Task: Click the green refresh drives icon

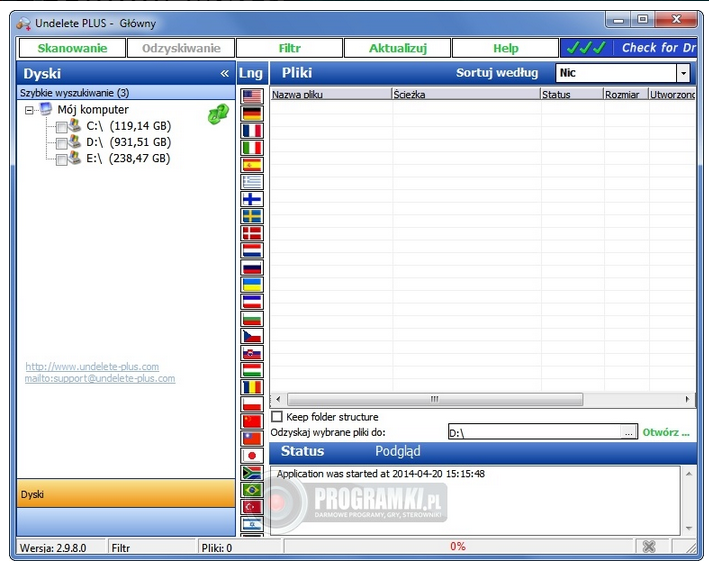Action: pos(218,114)
